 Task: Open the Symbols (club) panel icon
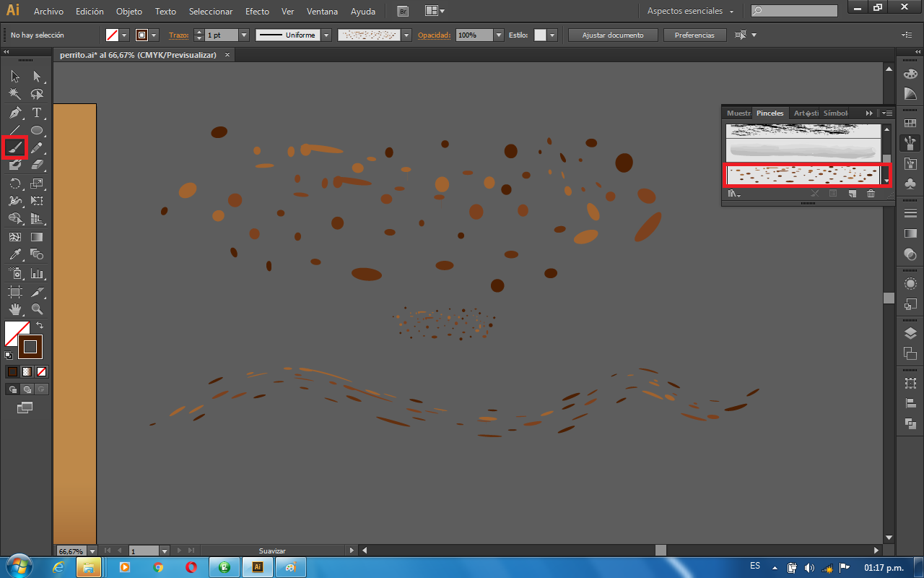coord(910,184)
